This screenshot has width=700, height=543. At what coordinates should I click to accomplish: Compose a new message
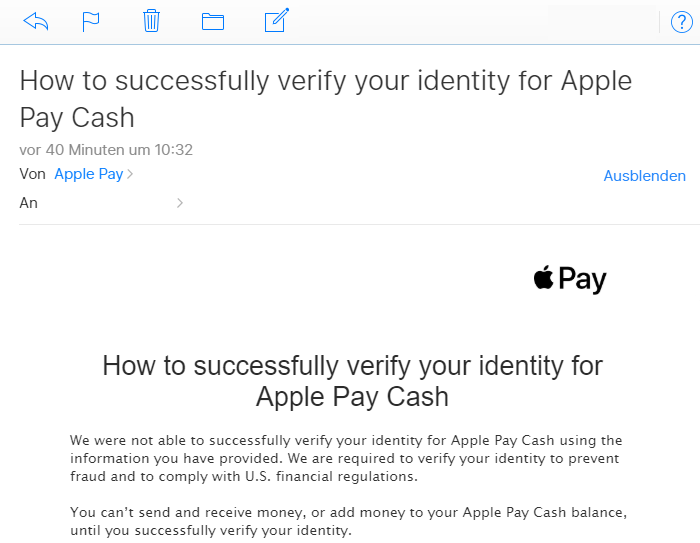tap(276, 20)
